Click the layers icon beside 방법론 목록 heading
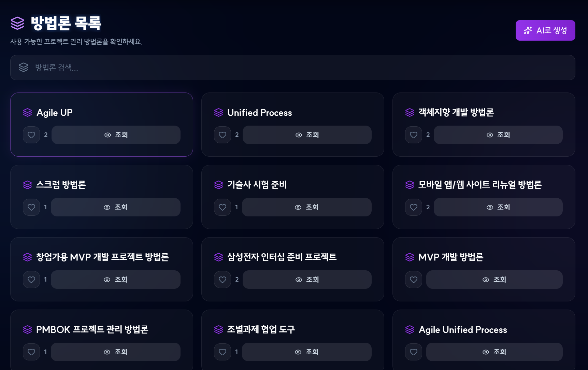 (x=17, y=23)
